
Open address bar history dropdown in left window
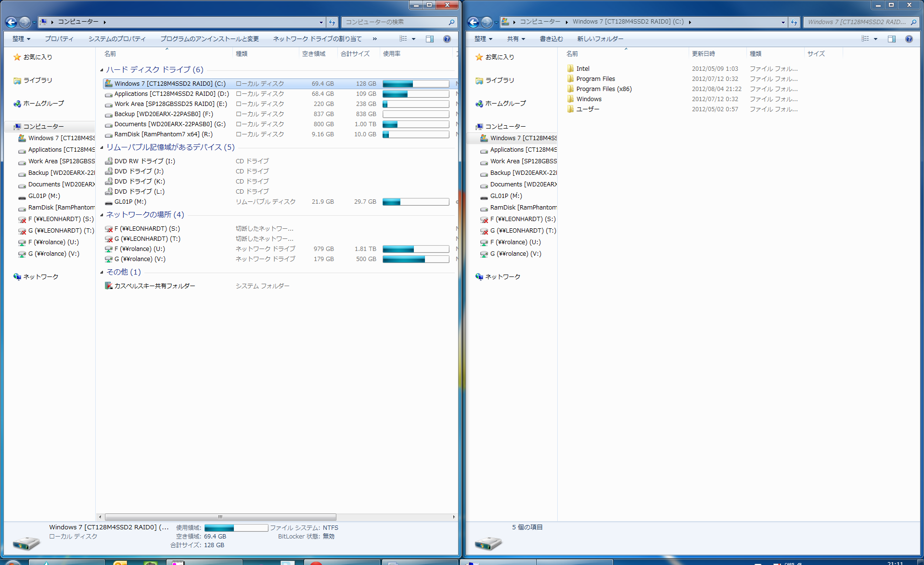click(x=321, y=22)
